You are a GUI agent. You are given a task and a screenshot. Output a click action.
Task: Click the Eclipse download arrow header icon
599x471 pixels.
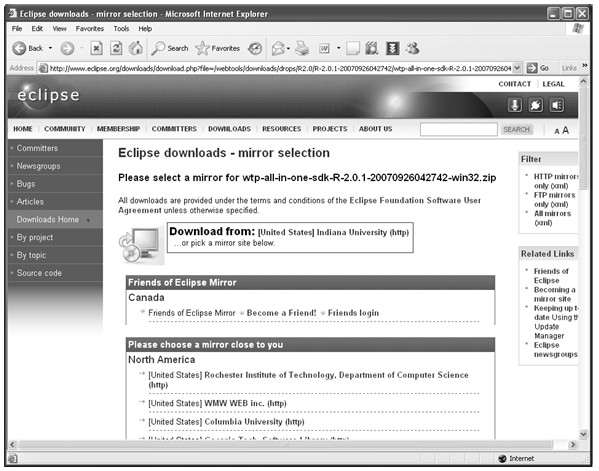515,105
